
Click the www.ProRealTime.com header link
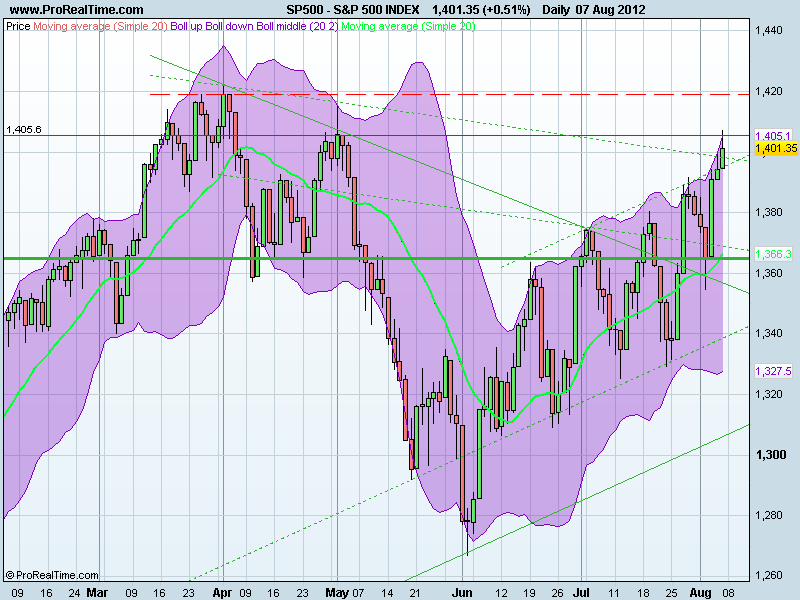tap(77, 10)
